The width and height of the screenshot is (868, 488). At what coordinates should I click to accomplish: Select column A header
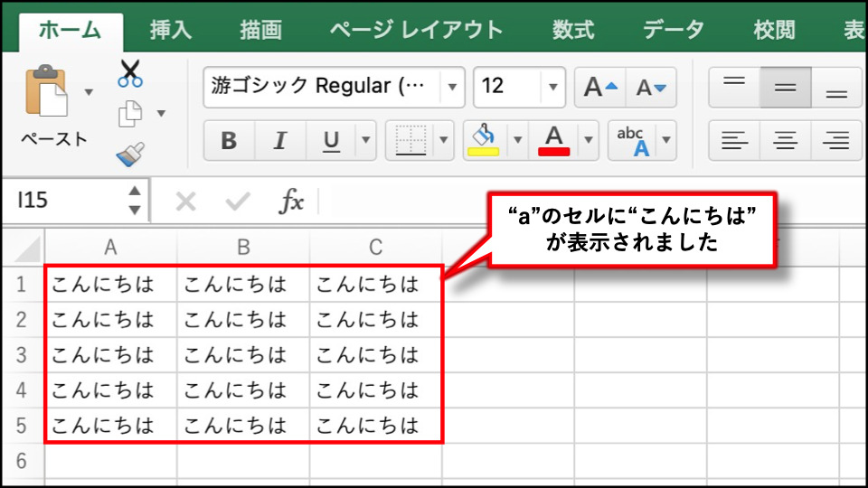(110, 247)
